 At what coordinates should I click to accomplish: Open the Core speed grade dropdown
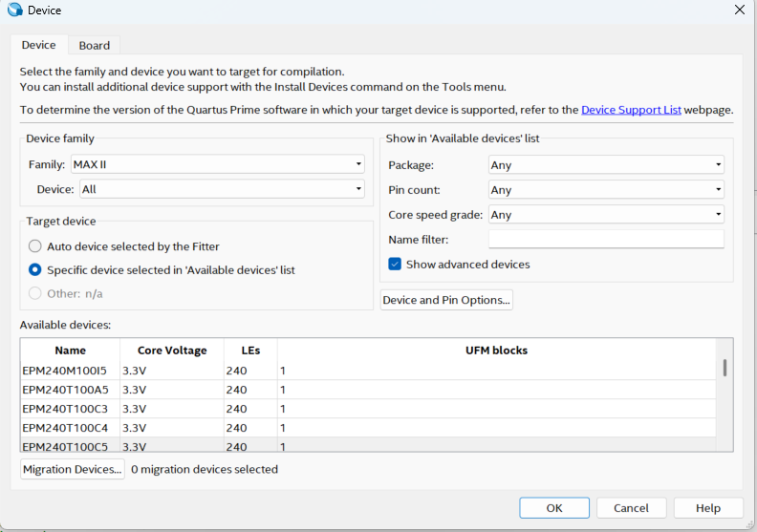click(x=606, y=215)
